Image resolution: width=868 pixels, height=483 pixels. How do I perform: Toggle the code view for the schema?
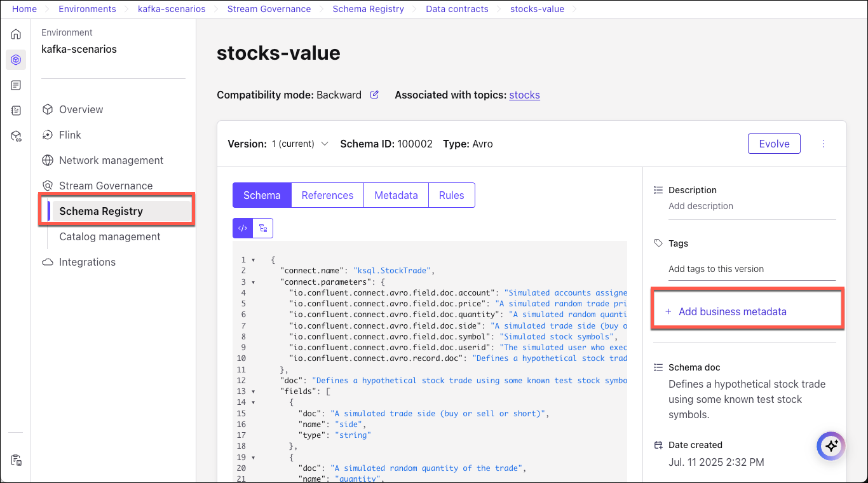(242, 227)
